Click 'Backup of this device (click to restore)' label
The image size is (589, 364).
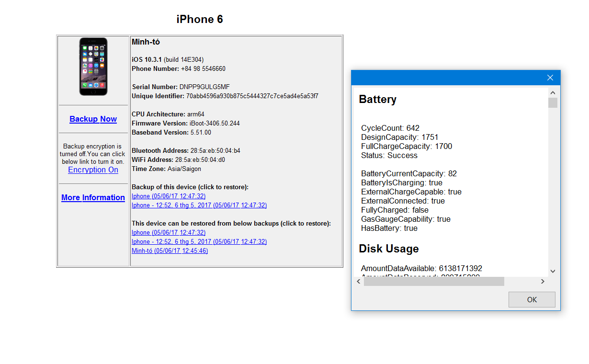tap(190, 187)
